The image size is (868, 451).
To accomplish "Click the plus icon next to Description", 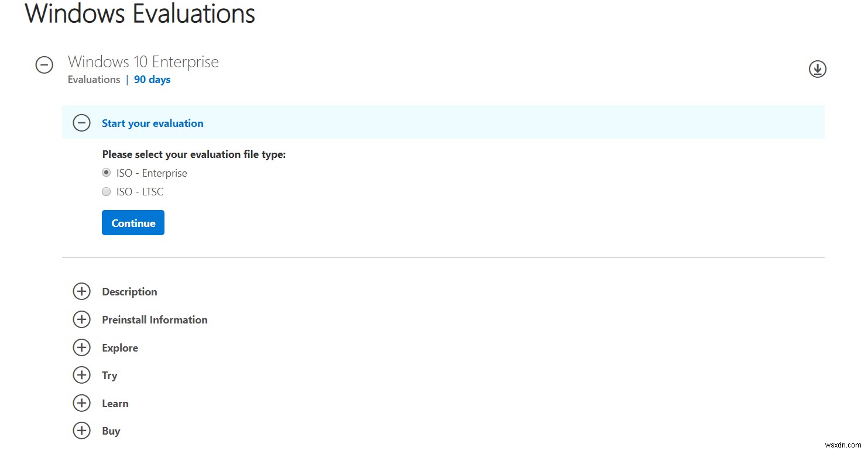I will [x=81, y=291].
